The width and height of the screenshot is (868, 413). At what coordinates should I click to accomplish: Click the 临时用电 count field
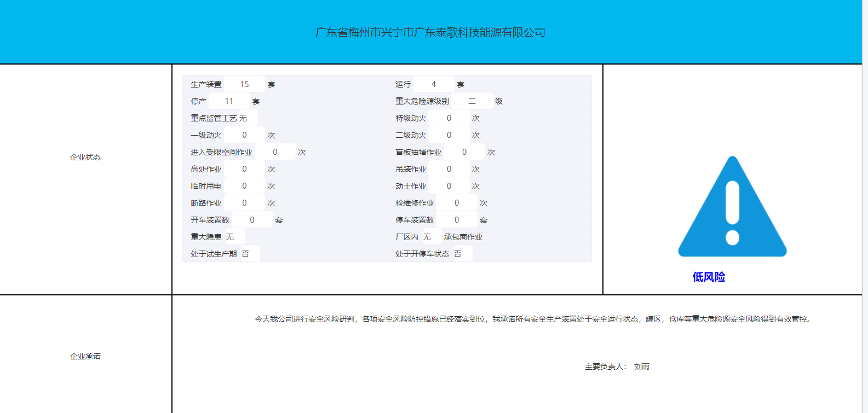pyautogui.click(x=244, y=186)
